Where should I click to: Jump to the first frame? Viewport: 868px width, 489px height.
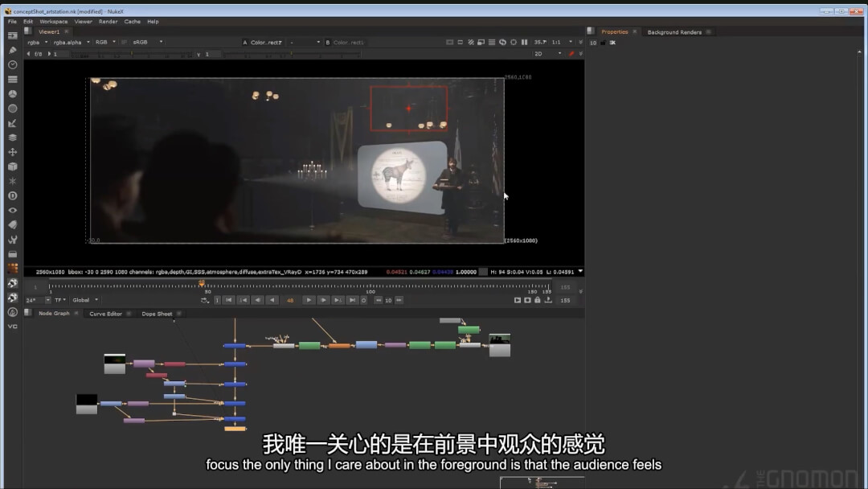(x=228, y=300)
